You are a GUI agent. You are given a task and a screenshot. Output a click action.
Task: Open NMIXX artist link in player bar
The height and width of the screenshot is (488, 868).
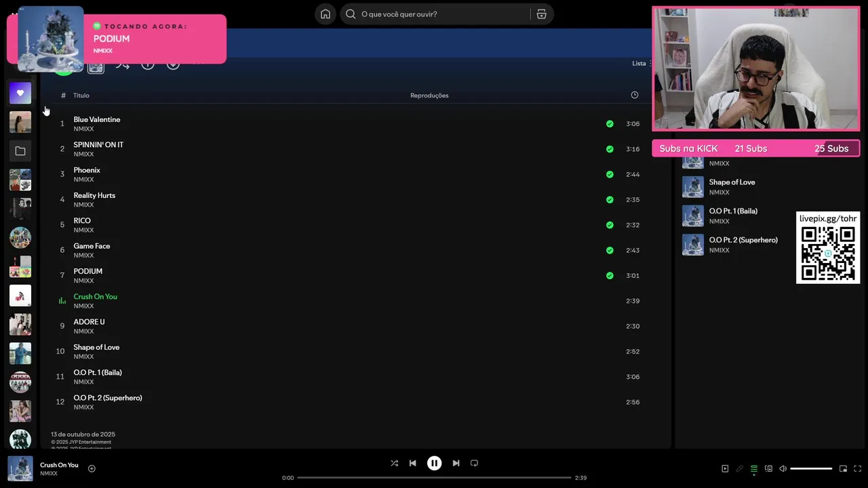[x=49, y=474]
